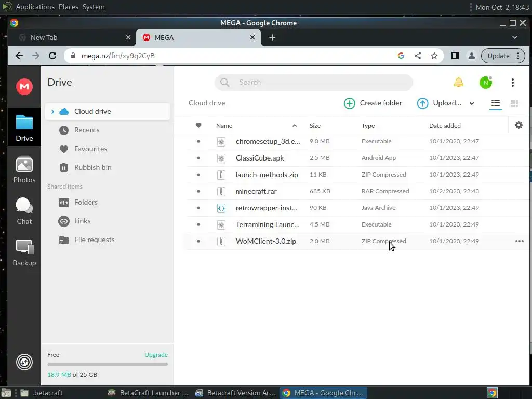
Task: Bookmark this page with the star icon
Action: click(x=434, y=56)
